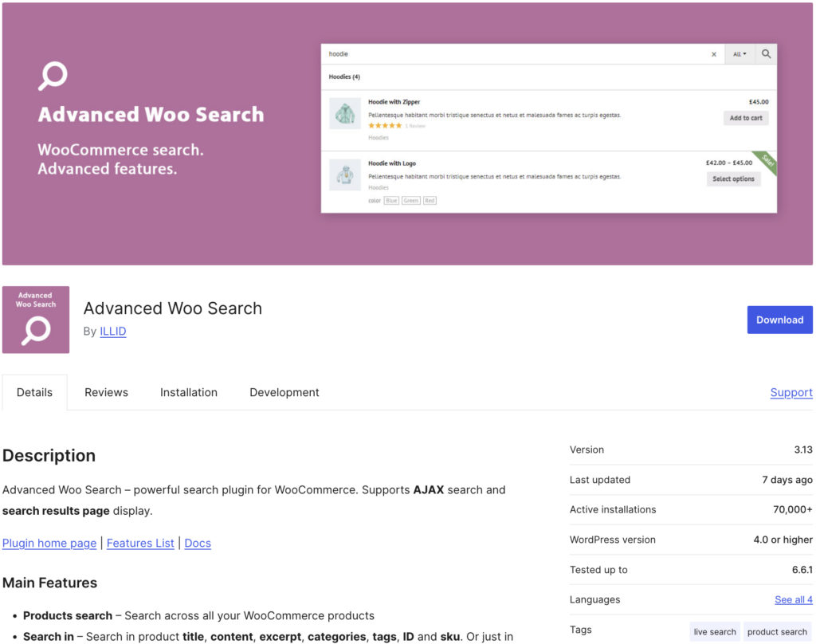Click the blue Download button
Image resolution: width=816 pixels, height=644 pixels.
tap(779, 320)
